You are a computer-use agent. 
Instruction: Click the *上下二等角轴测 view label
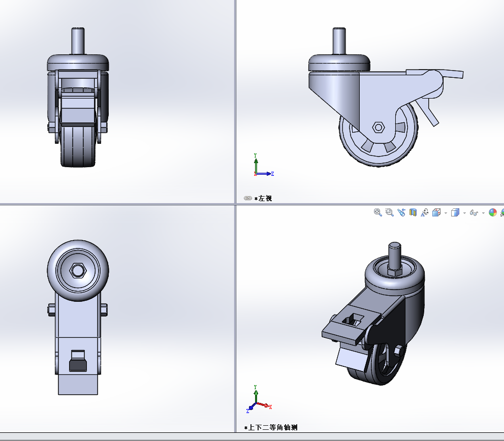pos(271,427)
